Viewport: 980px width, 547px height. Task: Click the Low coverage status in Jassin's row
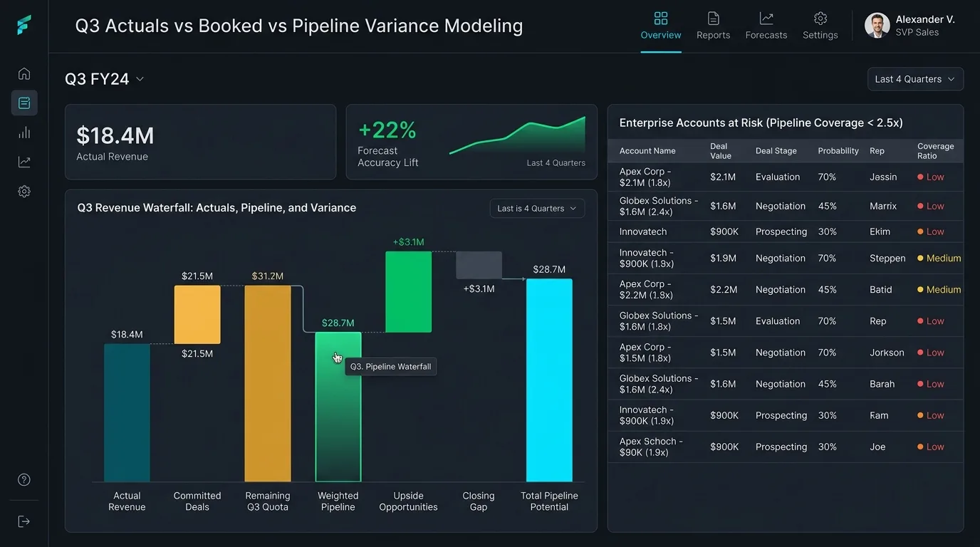tap(931, 177)
